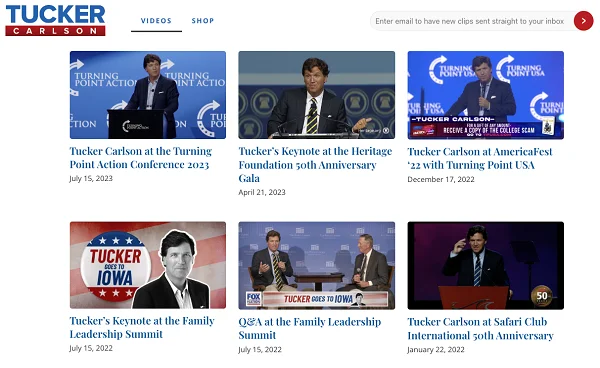Open Tucker Goes to Iowa keynote thumbnail
Screen dimensions: 600x368
(x=148, y=265)
